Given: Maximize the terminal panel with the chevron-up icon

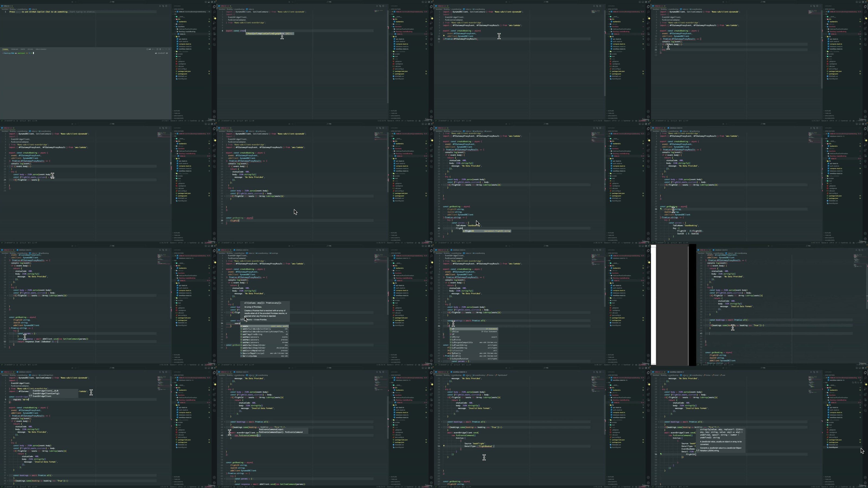Looking at the screenshot, I should (166, 50).
